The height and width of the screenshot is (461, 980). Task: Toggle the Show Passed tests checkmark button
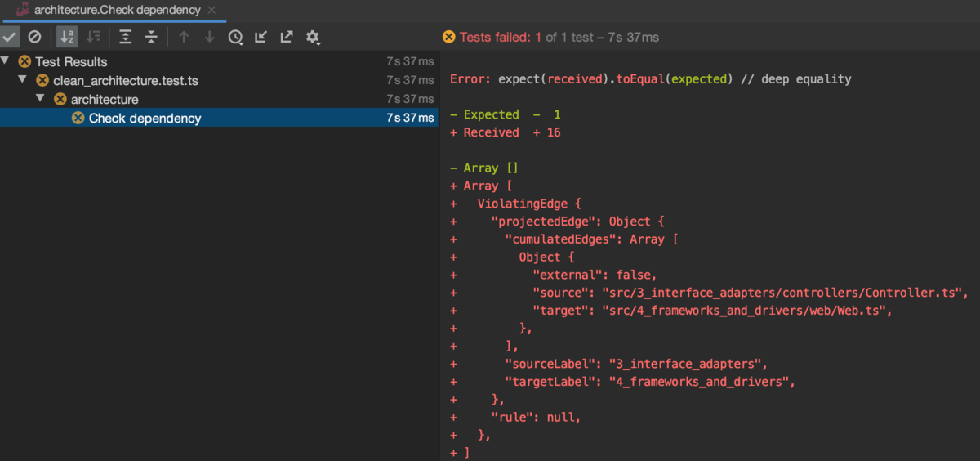pos(10,37)
